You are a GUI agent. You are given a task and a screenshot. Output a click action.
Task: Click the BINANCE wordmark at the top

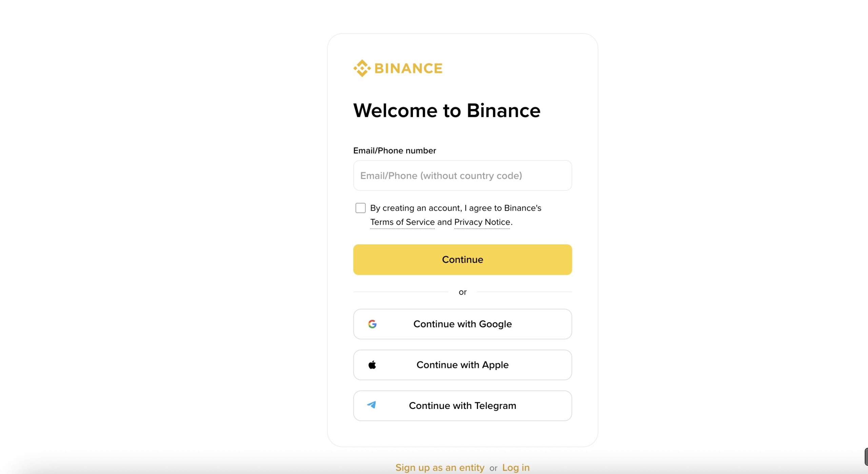coord(409,68)
